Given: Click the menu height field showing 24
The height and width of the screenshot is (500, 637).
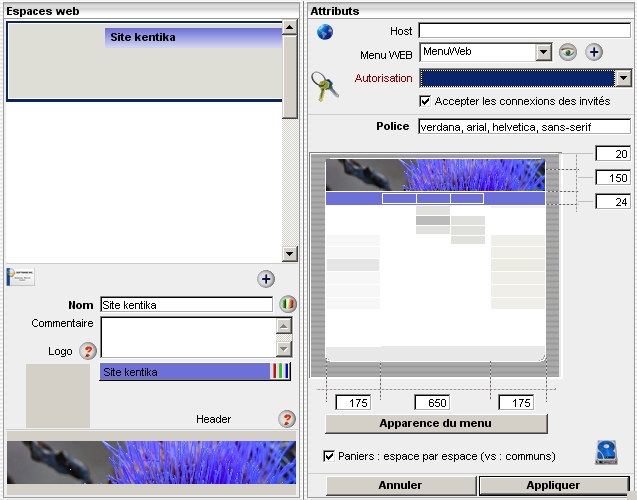Looking at the screenshot, I should [613, 201].
